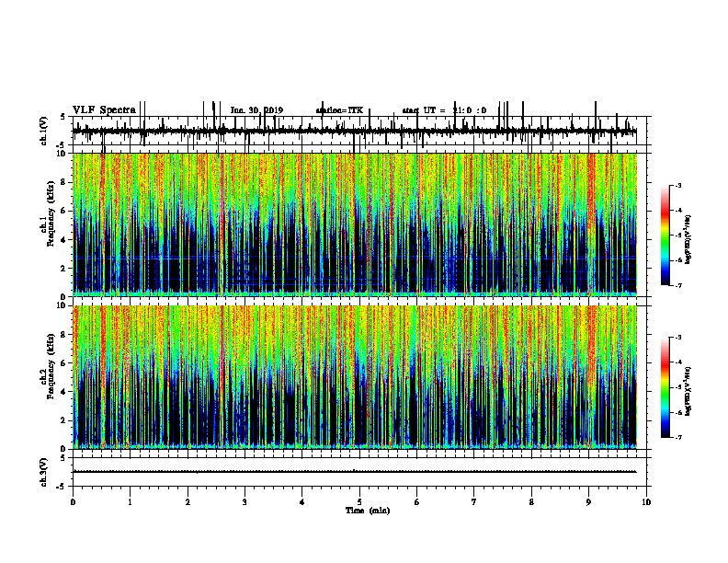Click the ch.2 spectrogram "2" kHz tick
The width and height of the screenshot is (728, 563).
[64, 420]
